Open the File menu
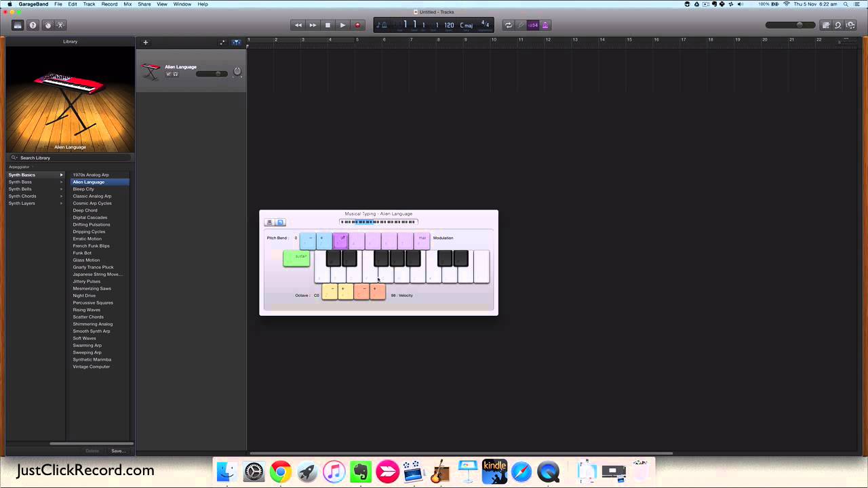 [58, 4]
